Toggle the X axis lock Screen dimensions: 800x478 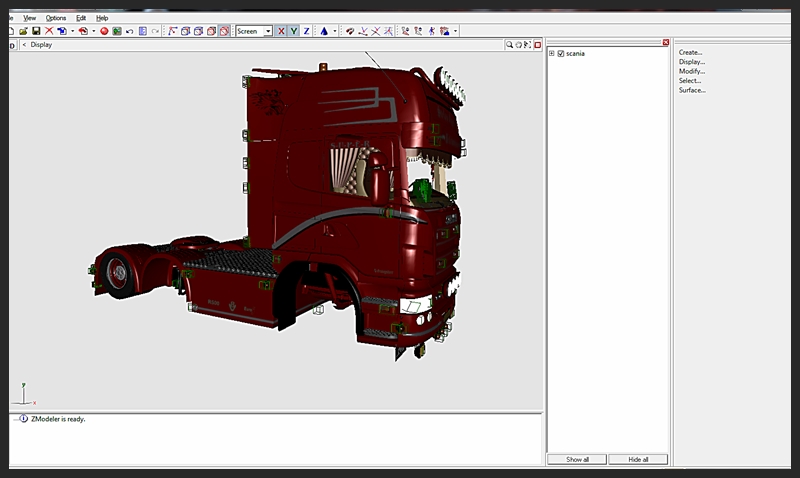click(281, 31)
